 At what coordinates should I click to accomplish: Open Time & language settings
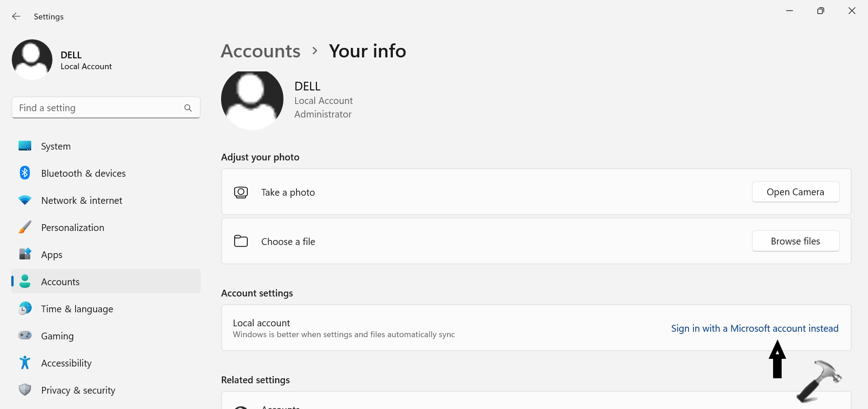pyautogui.click(x=77, y=309)
